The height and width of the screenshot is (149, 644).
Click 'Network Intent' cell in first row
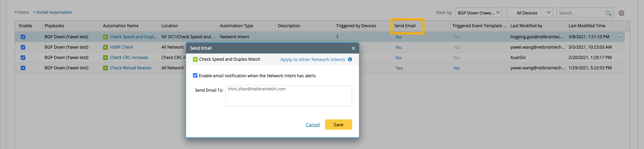point(234,37)
